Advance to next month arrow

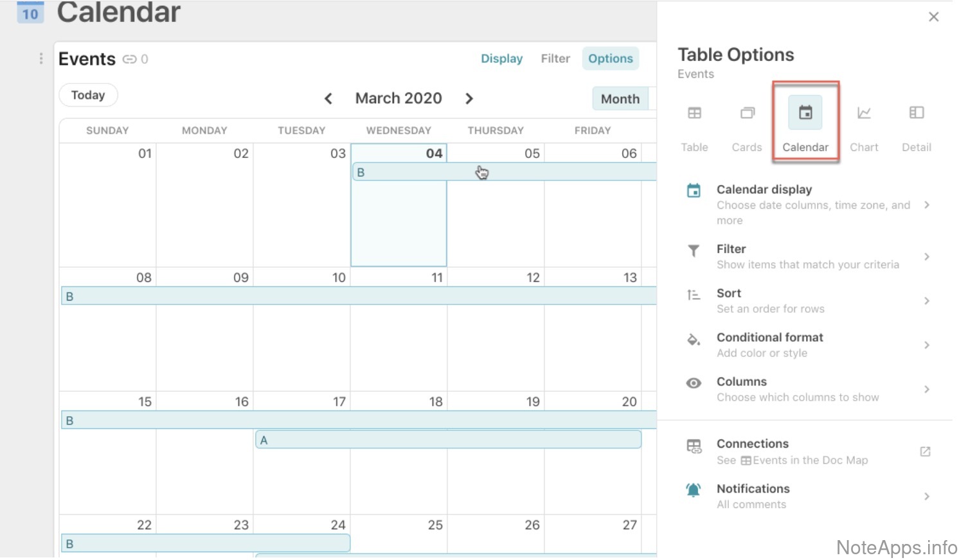469,99
